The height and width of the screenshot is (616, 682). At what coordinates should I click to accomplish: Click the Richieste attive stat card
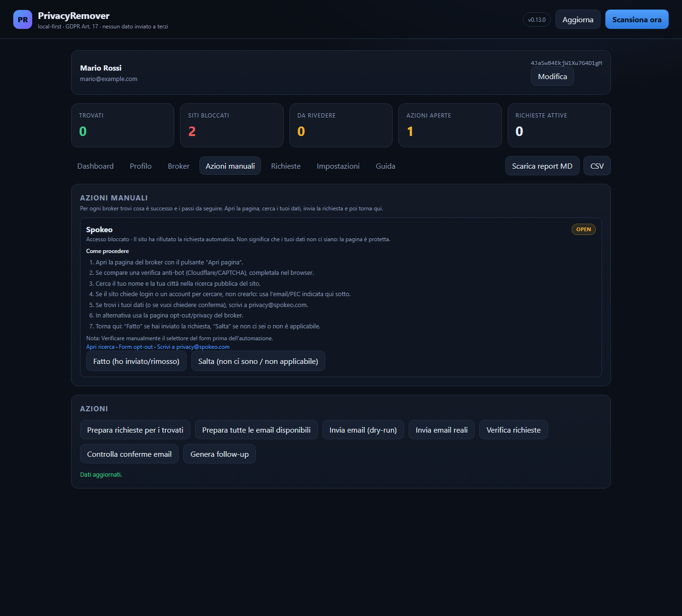click(559, 125)
